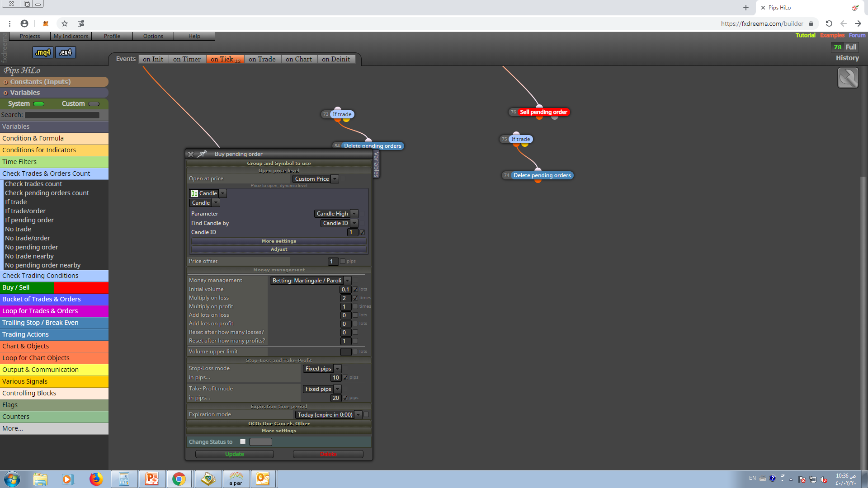Screen dimensions: 868x488
Task: Toggle the System variables switch
Action: [39, 104]
